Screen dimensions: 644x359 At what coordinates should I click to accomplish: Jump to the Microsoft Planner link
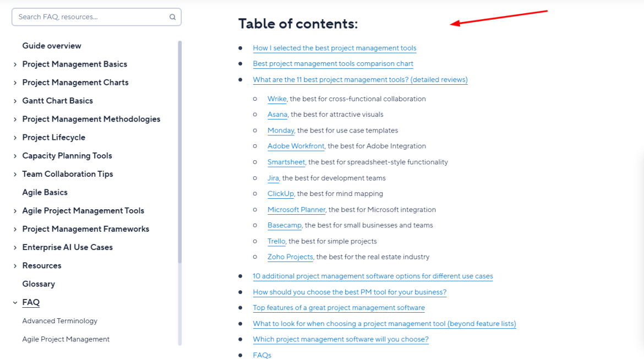[x=296, y=210]
